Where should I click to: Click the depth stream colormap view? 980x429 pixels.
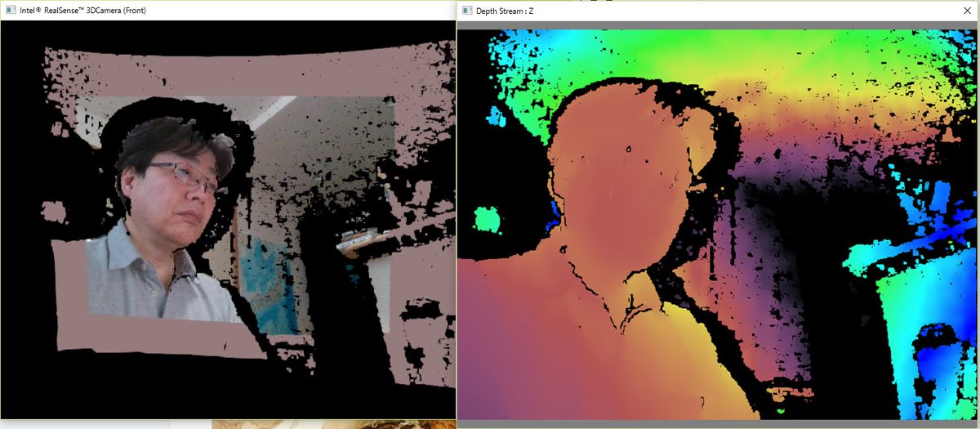(718, 225)
